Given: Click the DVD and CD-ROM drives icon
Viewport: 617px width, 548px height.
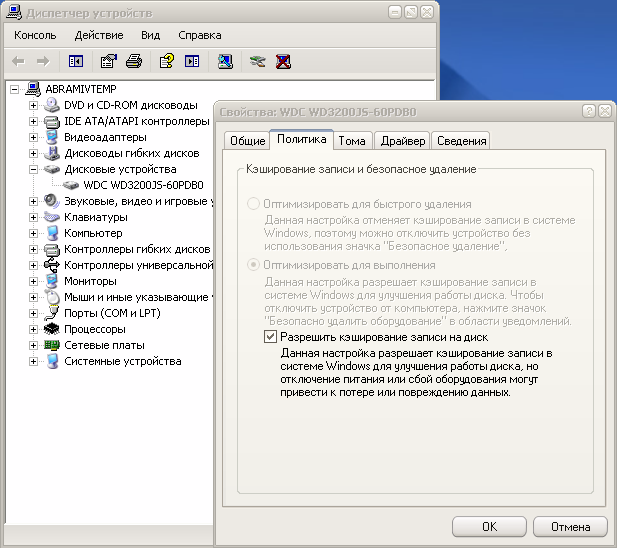Looking at the screenshot, I should pos(52,105).
